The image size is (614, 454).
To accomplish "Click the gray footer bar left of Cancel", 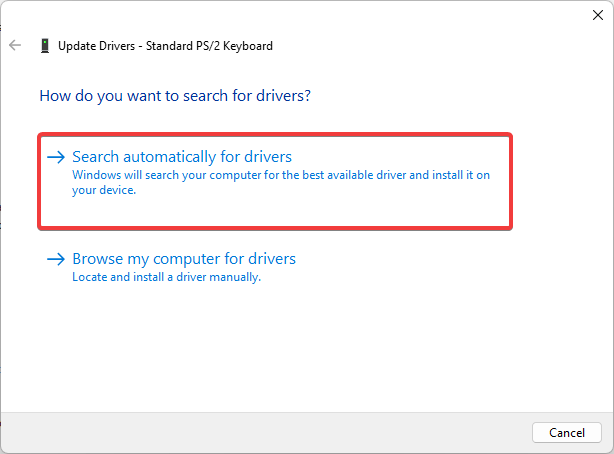I will [x=266, y=432].
